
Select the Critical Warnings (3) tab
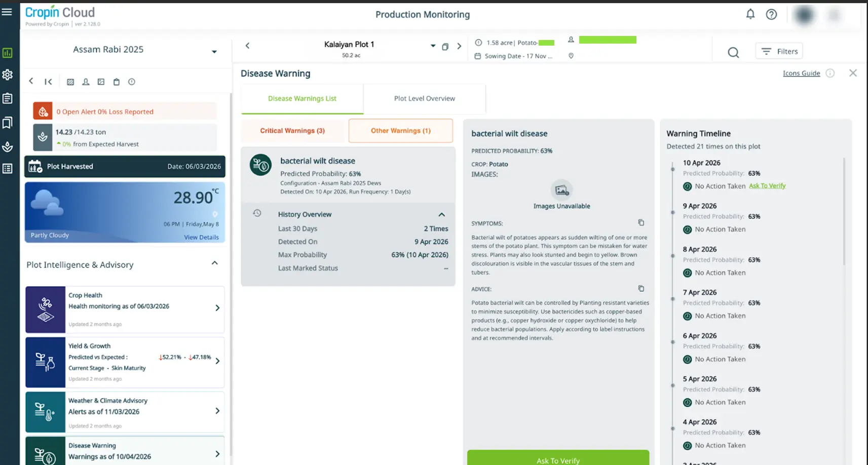click(292, 131)
